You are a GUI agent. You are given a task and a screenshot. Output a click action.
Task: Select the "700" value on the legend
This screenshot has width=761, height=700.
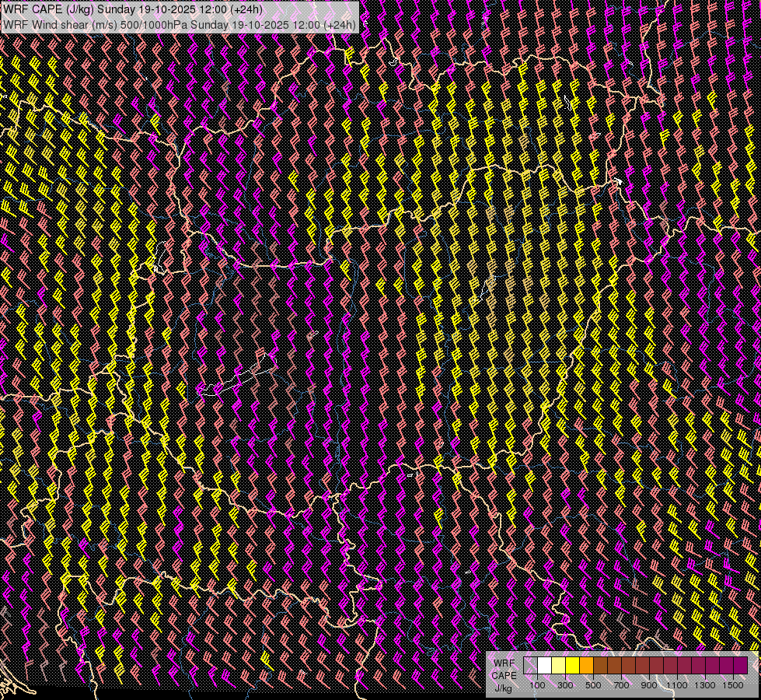pyautogui.click(x=621, y=685)
